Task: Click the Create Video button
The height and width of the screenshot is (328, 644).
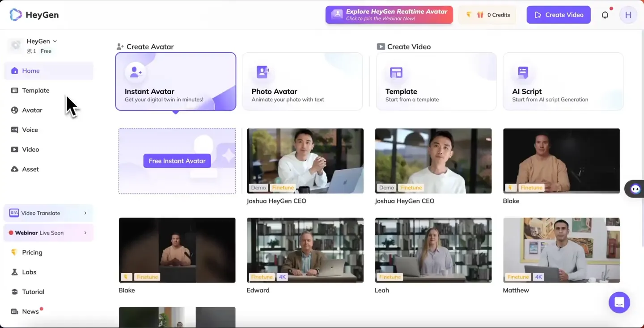Action: (x=558, y=14)
